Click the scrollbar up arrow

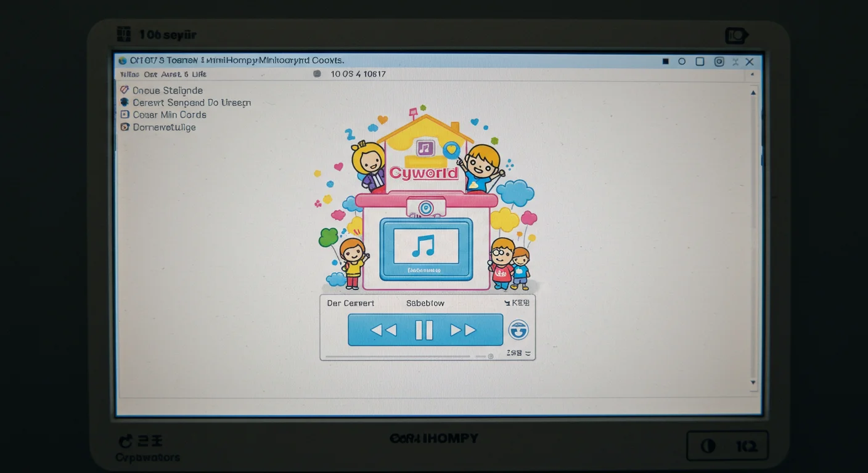(x=753, y=93)
